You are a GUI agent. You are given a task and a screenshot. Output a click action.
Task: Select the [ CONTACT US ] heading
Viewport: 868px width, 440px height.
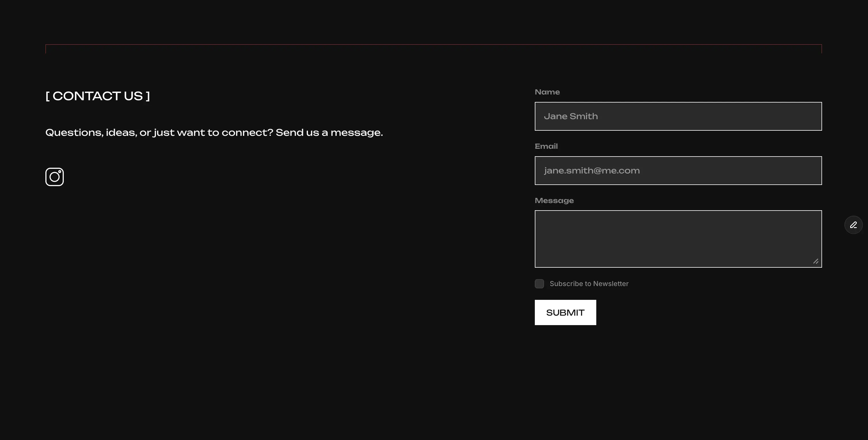pos(97,96)
